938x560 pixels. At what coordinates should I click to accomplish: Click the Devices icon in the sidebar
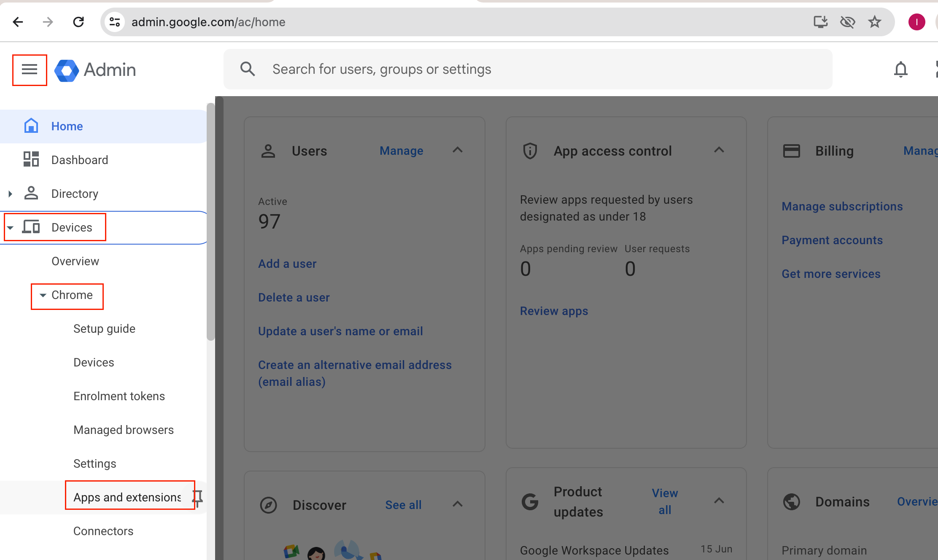31,226
